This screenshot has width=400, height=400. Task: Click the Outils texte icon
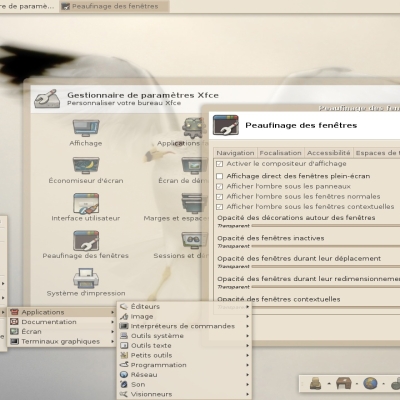(124, 345)
